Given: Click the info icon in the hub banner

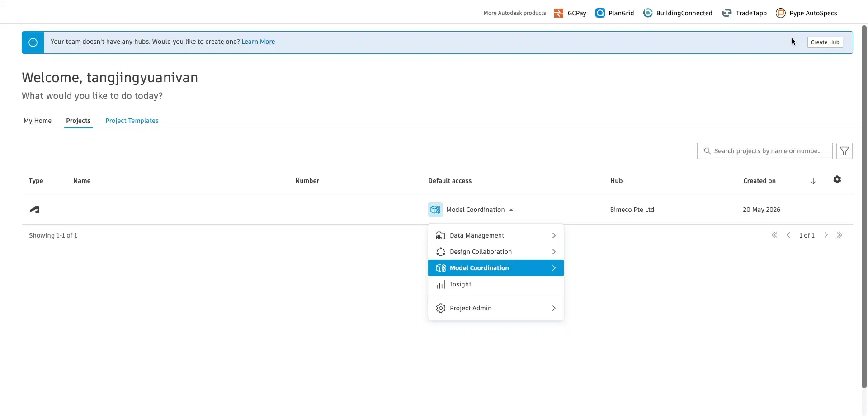Looking at the screenshot, I should (x=33, y=42).
